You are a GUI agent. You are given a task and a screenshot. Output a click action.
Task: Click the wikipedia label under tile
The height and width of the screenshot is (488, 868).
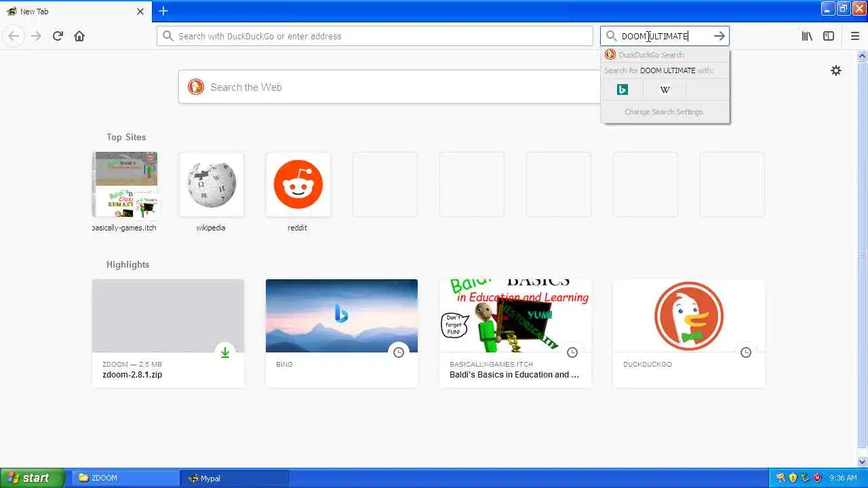211,228
